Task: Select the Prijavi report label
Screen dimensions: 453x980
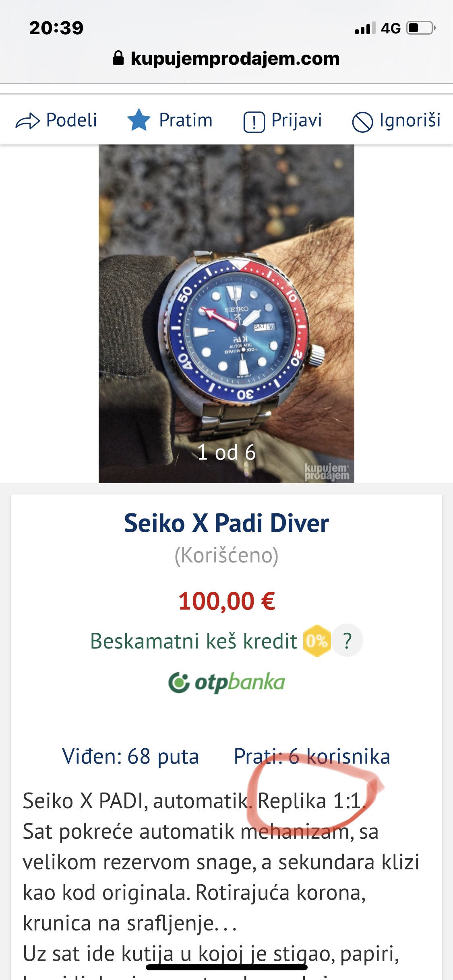Action: pyautogui.click(x=296, y=120)
